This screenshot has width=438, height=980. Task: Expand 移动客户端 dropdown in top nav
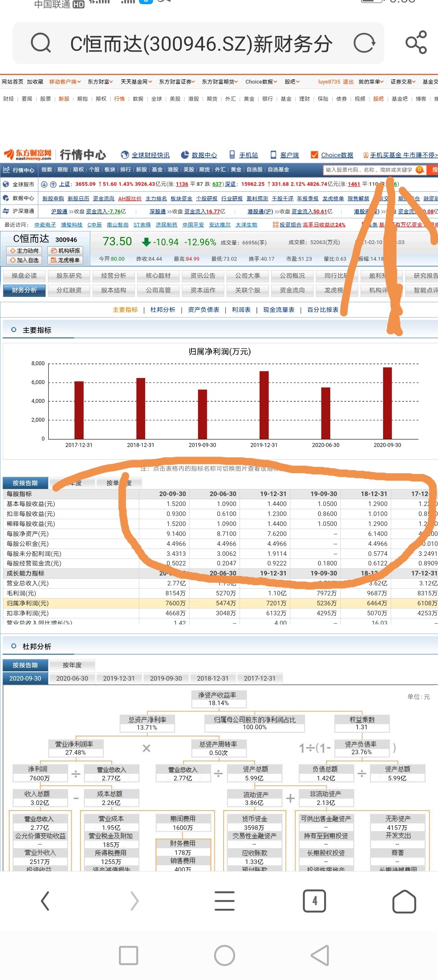(x=65, y=82)
